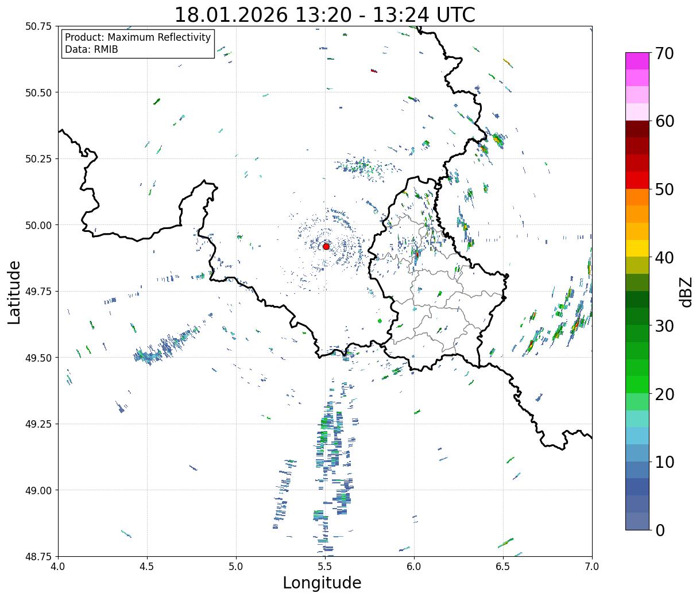700x597 pixels.
Task: Click the longitude tick label 5.0
Action: pyautogui.click(x=236, y=566)
